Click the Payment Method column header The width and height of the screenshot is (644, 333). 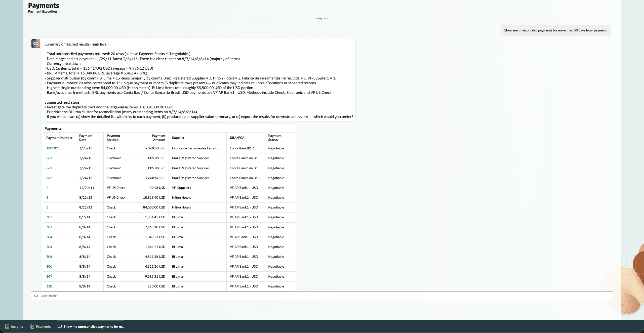[x=120, y=138]
